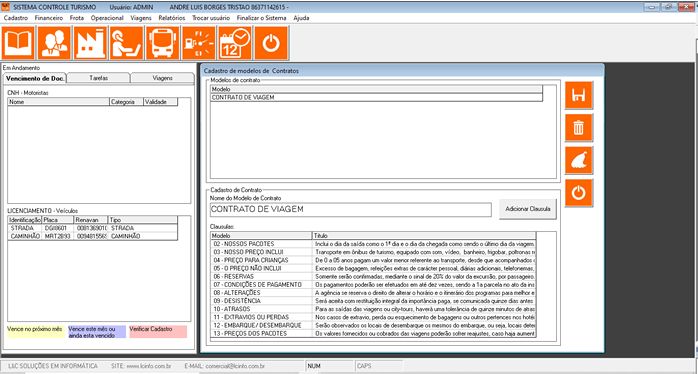Switch to the Viagens tab
The width and height of the screenshot is (698, 374).
[162, 78]
